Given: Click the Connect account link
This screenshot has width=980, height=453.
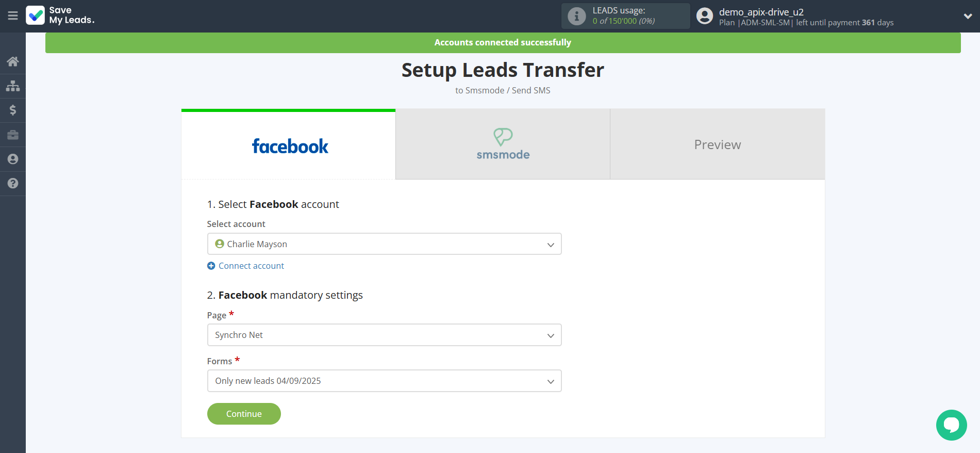Looking at the screenshot, I should 251,266.
